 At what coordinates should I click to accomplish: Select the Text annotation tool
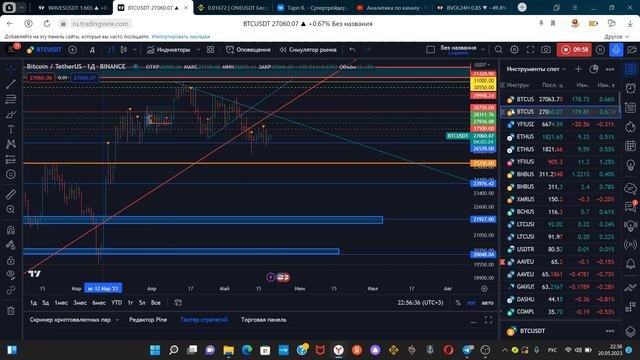[11, 129]
